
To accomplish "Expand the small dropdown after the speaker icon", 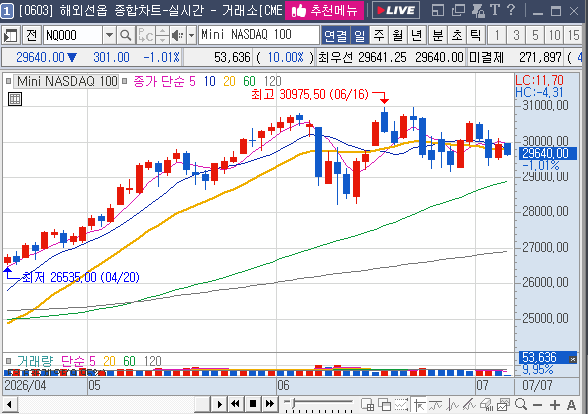I will [x=191, y=36].
